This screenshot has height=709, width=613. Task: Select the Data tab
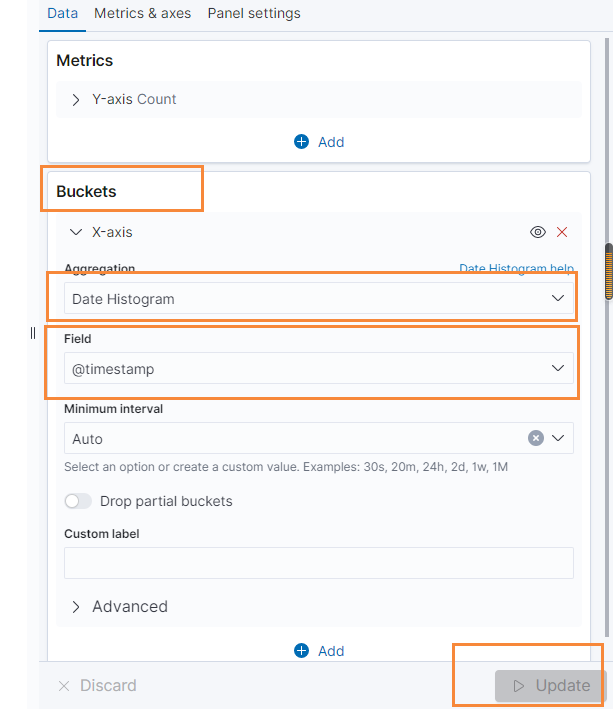pyautogui.click(x=62, y=14)
